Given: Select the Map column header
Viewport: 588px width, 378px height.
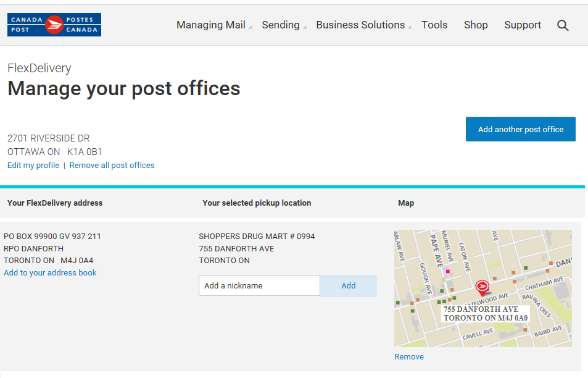Looking at the screenshot, I should coord(406,203).
